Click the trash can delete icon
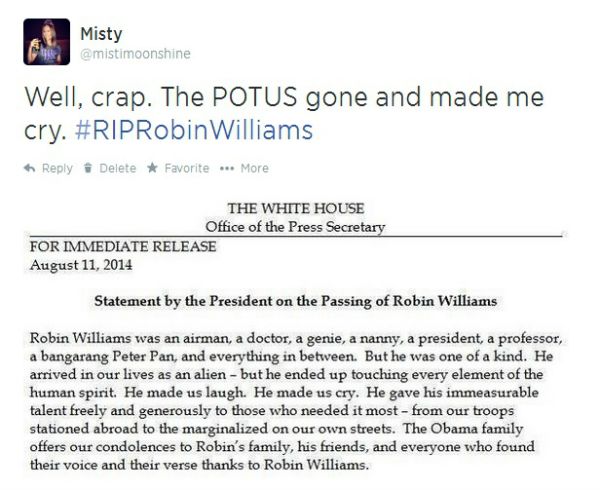Image resolution: width=600 pixels, height=490 pixels. click(x=88, y=168)
